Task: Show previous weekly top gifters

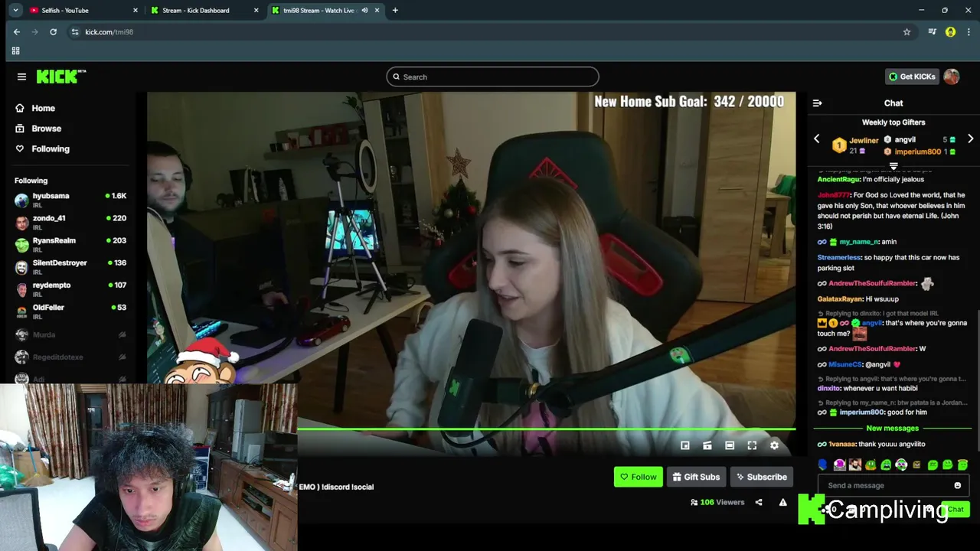Action: (x=816, y=139)
